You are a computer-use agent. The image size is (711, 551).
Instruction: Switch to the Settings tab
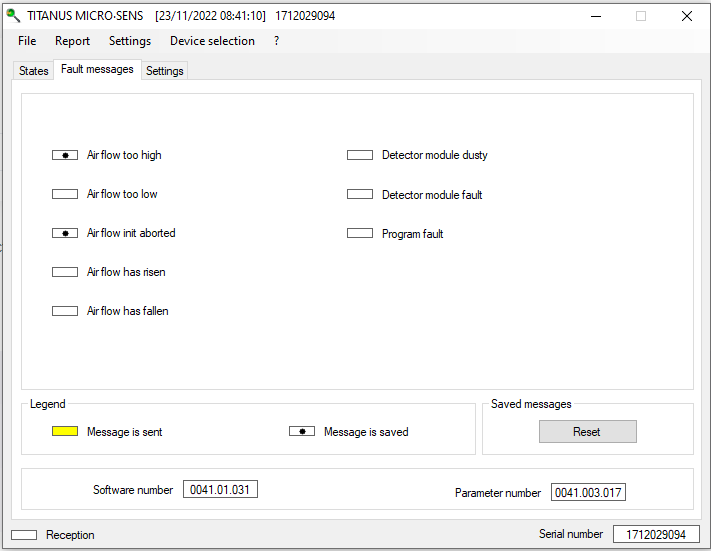pyautogui.click(x=165, y=71)
